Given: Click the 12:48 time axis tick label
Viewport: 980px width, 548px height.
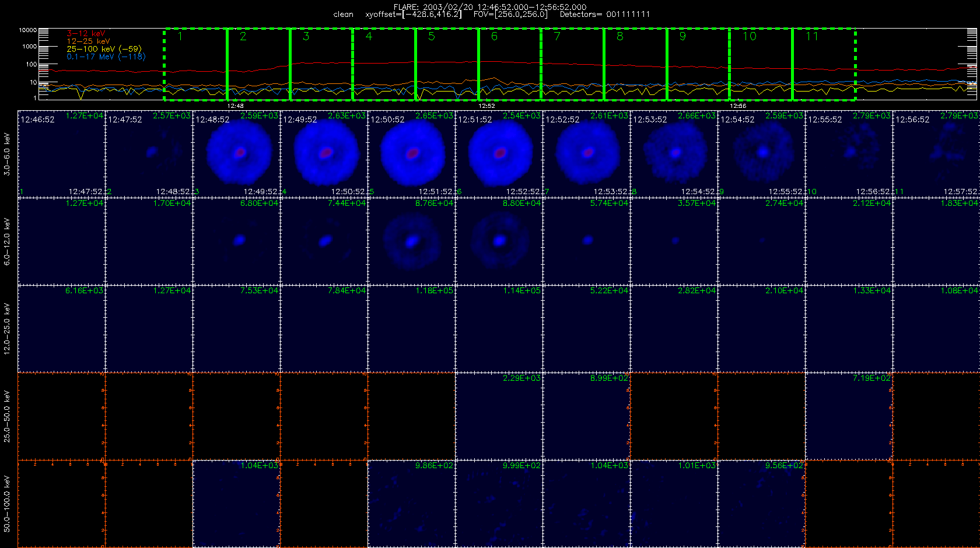Looking at the screenshot, I should 236,106.
